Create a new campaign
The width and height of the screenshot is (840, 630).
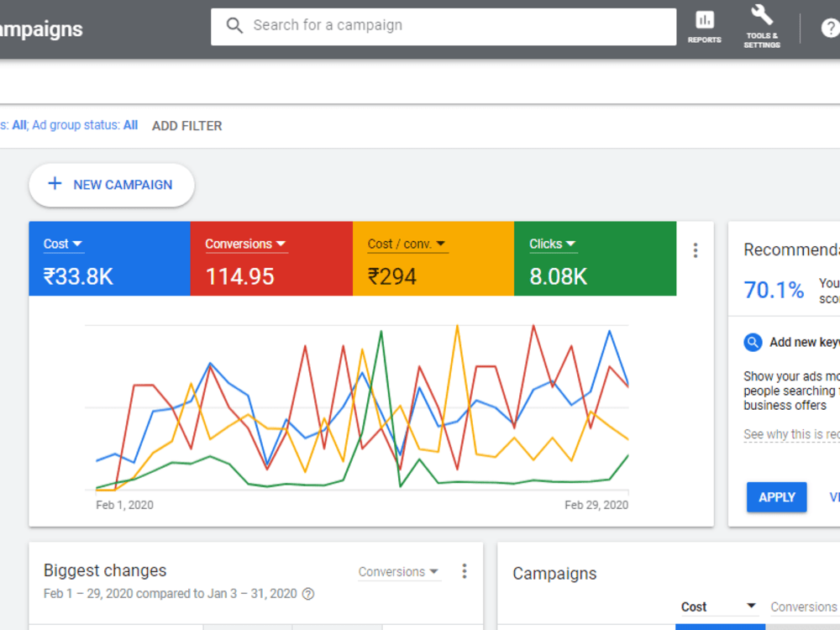pyautogui.click(x=112, y=185)
